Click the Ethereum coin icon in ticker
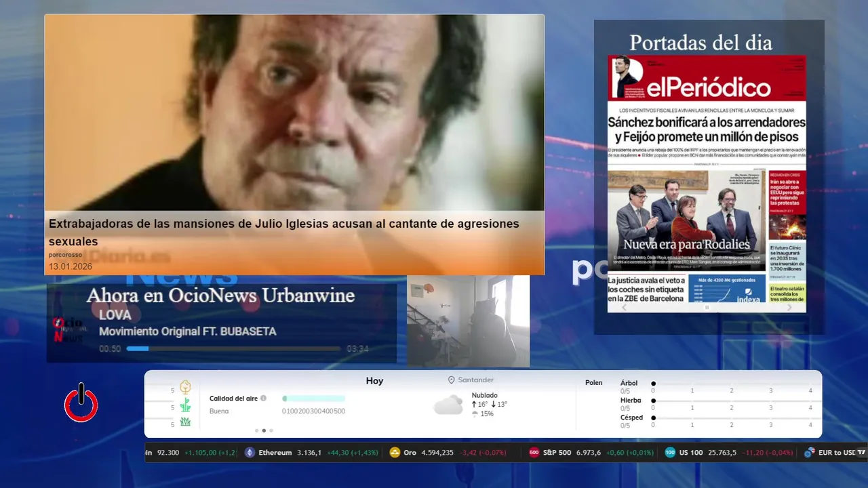This screenshot has height=488, width=868. click(x=250, y=453)
